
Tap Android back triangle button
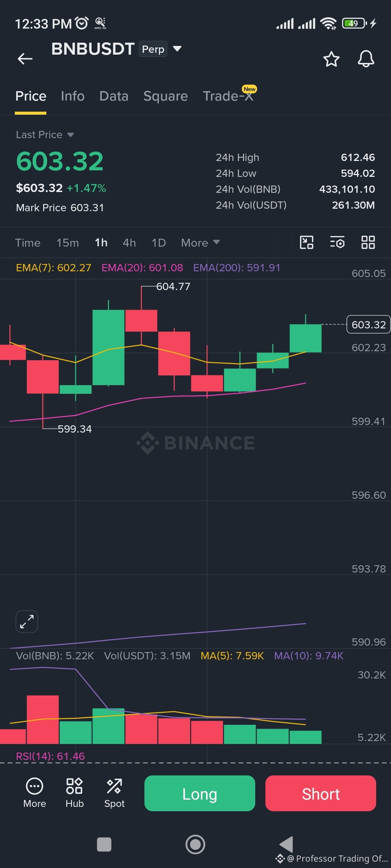click(x=286, y=844)
